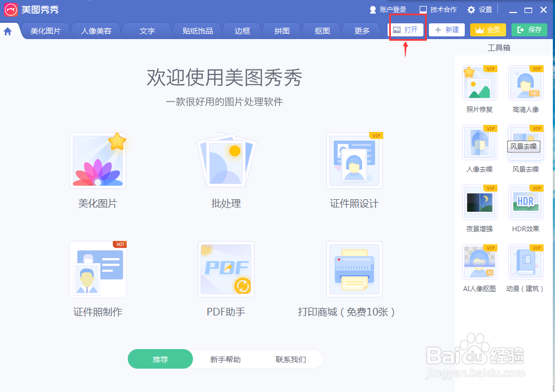Select the 新手帮助 tab at the bottom
The height and width of the screenshot is (392, 555).
coord(226,359)
